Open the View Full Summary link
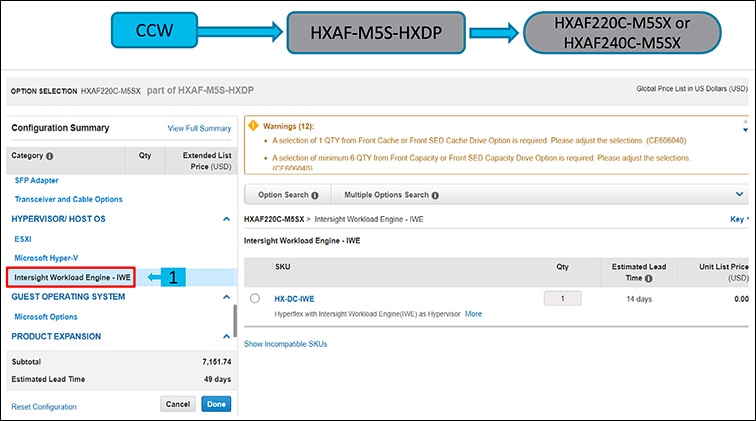This screenshot has height=421, width=756. click(x=199, y=129)
